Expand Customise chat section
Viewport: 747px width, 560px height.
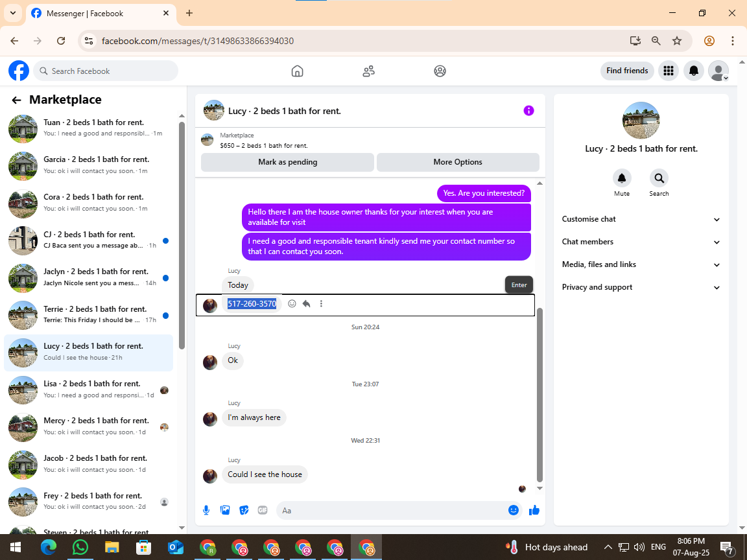[x=641, y=219]
